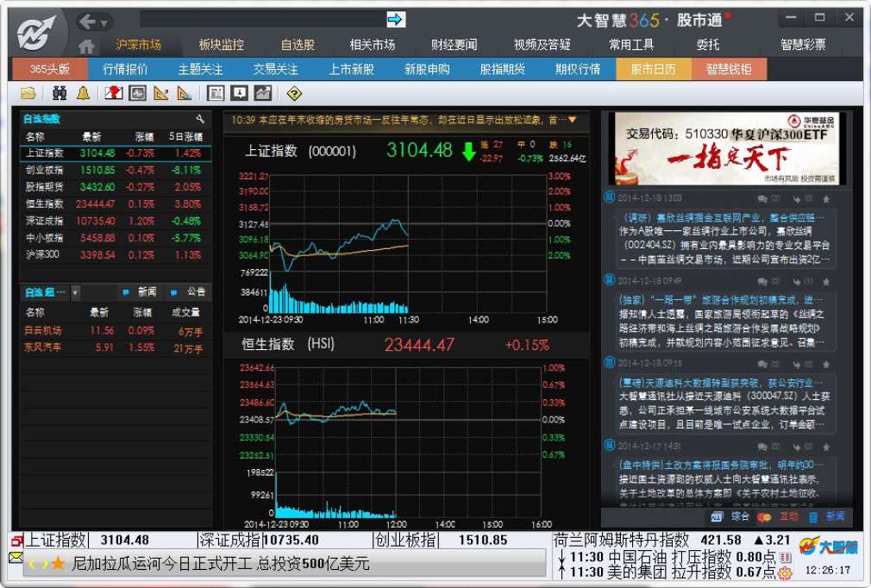Open the 自选股 top menu
871x588 pixels.
tap(298, 45)
